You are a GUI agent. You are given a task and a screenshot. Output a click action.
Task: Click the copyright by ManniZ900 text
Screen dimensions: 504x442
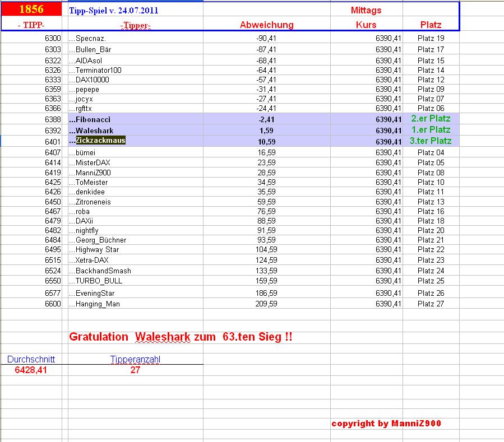[386, 424]
